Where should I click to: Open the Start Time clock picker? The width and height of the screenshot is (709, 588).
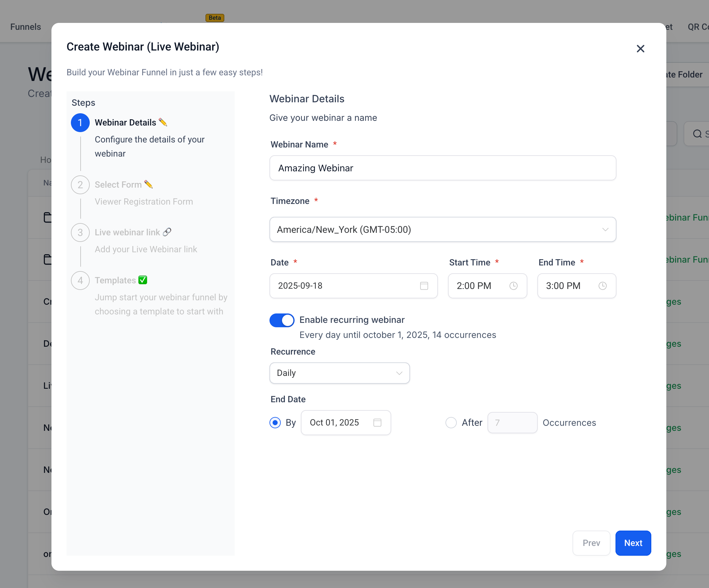tap(513, 286)
